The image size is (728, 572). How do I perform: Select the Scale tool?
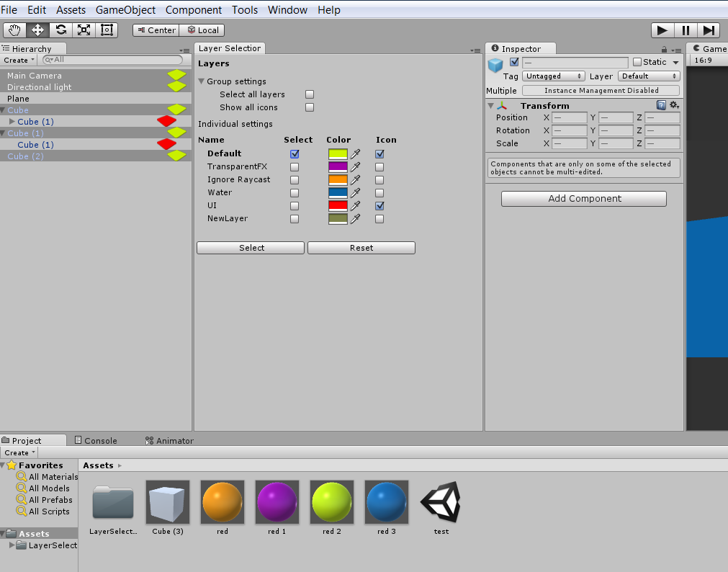click(84, 30)
